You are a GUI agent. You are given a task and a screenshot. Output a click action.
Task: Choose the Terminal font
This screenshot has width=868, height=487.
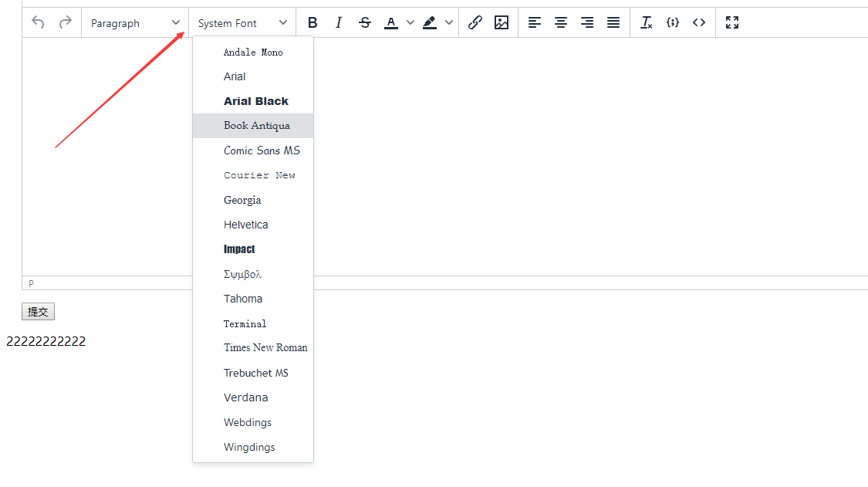point(253,323)
